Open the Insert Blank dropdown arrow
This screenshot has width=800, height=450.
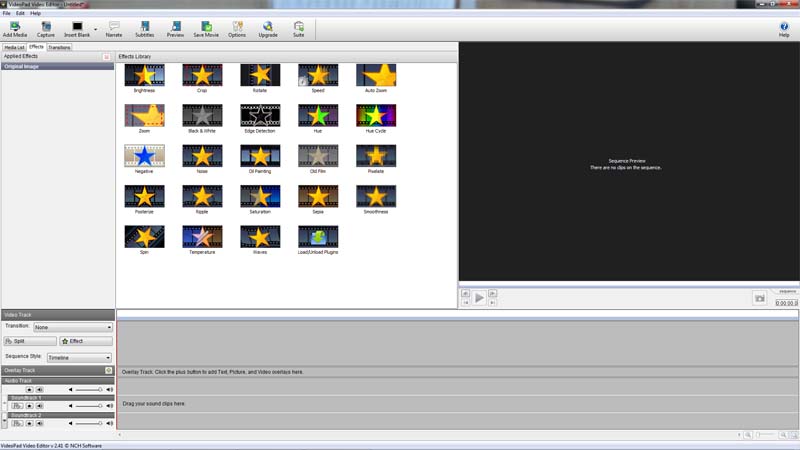pos(95,28)
